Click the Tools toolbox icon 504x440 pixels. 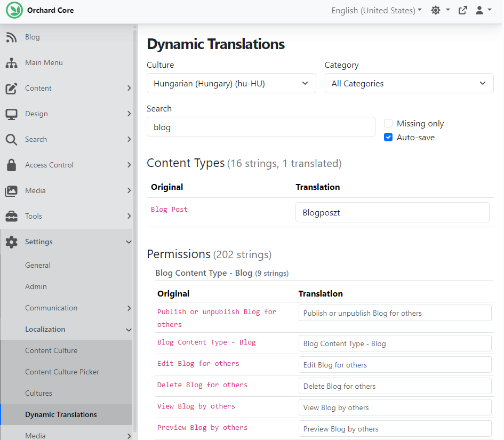click(11, 217)
